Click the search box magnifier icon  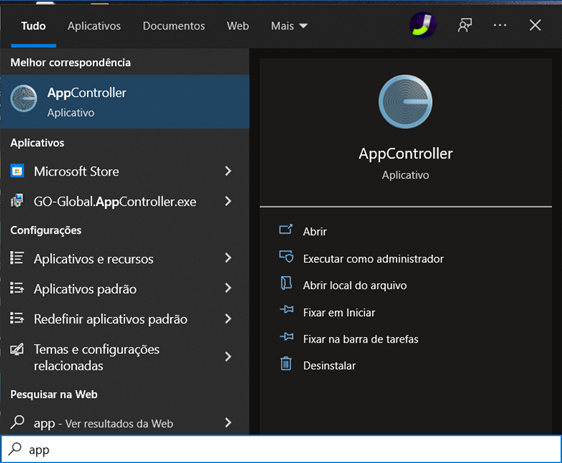(15, 449)
